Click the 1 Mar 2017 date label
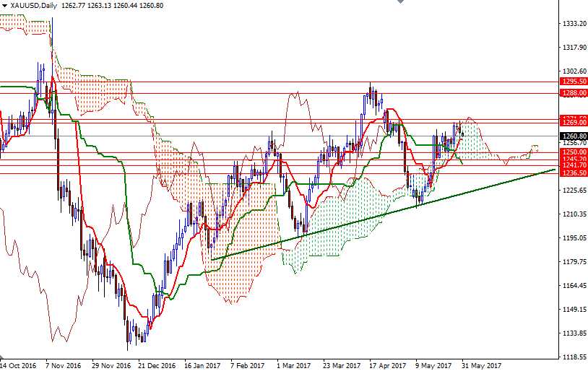This screenshot has width=588, height=371. coord(294,365)
